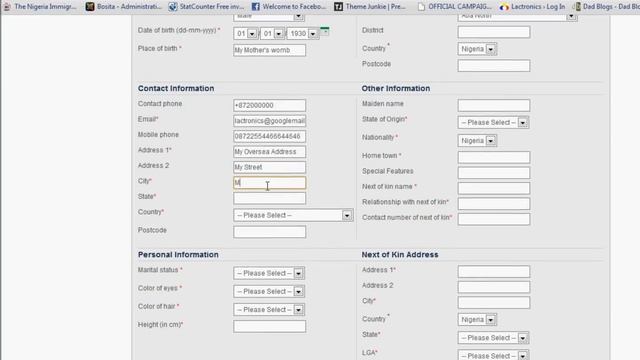Expand the birth day dropdown showing 01
Screen dimensions: 640x360
(246, 33)
